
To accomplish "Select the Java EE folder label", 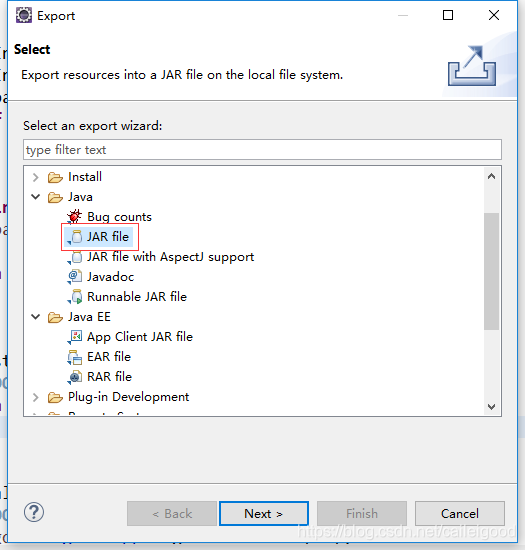I will click(89, 317).
